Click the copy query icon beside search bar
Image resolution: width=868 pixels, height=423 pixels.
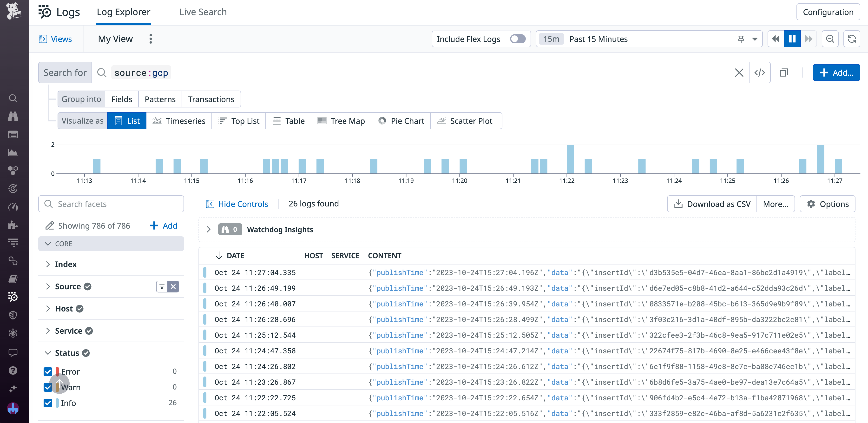pyautogui.click(x=784, y=73)
